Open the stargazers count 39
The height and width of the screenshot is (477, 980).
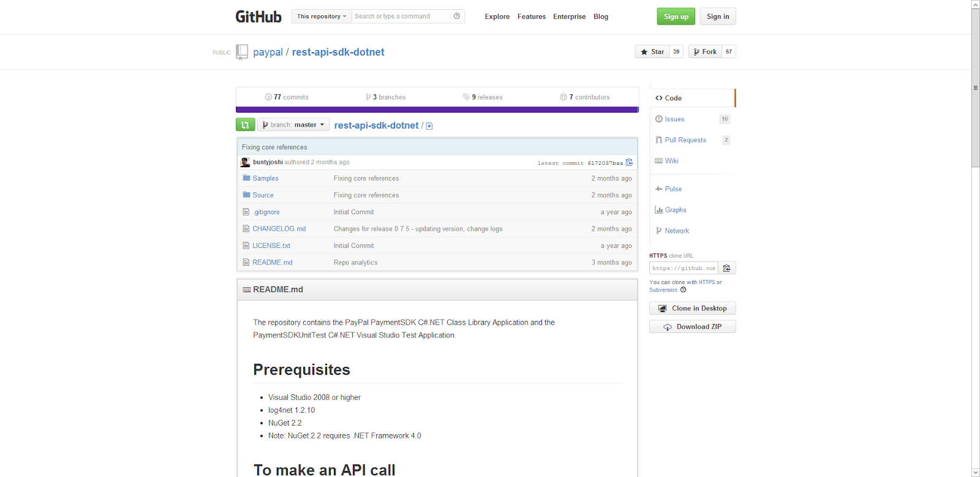point(676,51)
